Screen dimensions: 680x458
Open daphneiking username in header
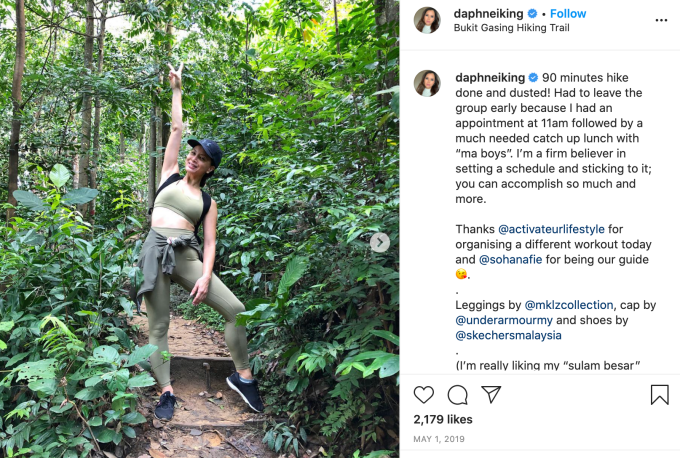point(489,14)
